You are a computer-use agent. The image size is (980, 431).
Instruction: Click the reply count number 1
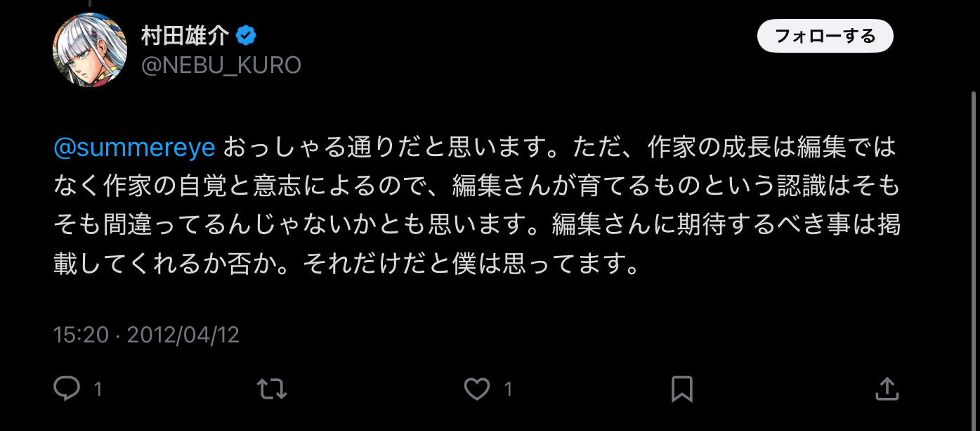(98, 389)
